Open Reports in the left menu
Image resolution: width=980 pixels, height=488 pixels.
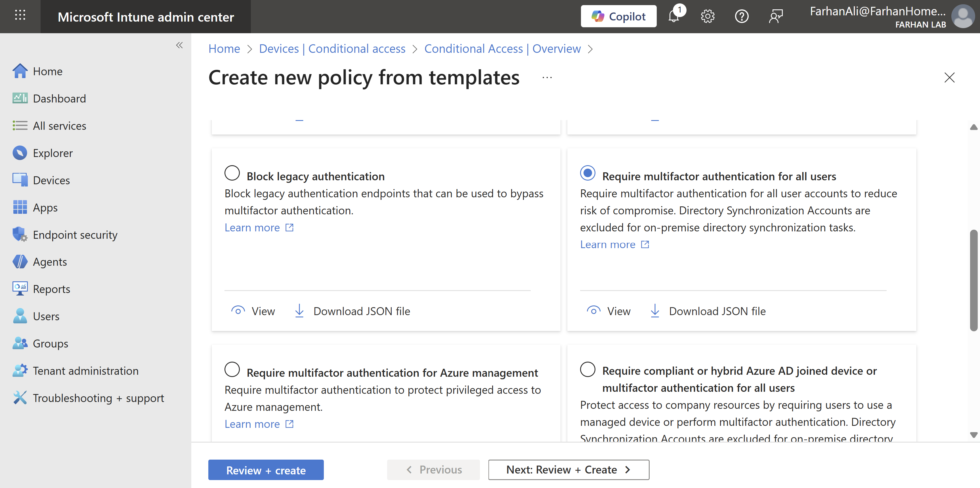51,289
